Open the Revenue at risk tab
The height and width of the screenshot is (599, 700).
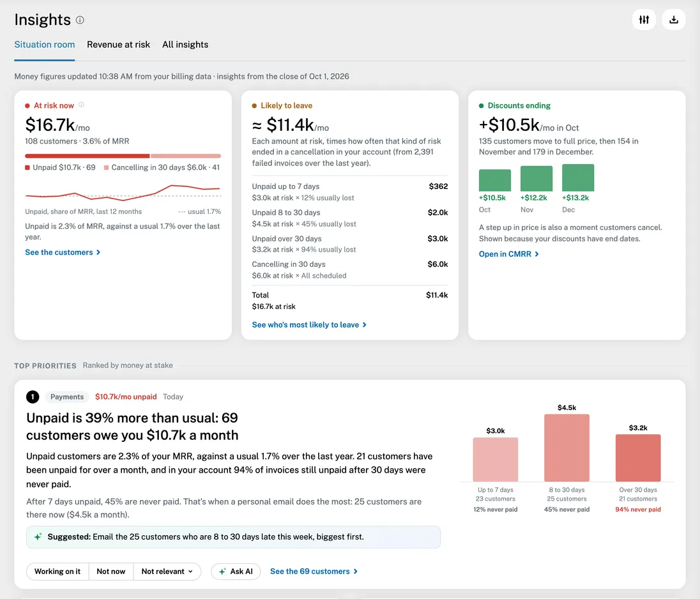click(x=118, y=45)
